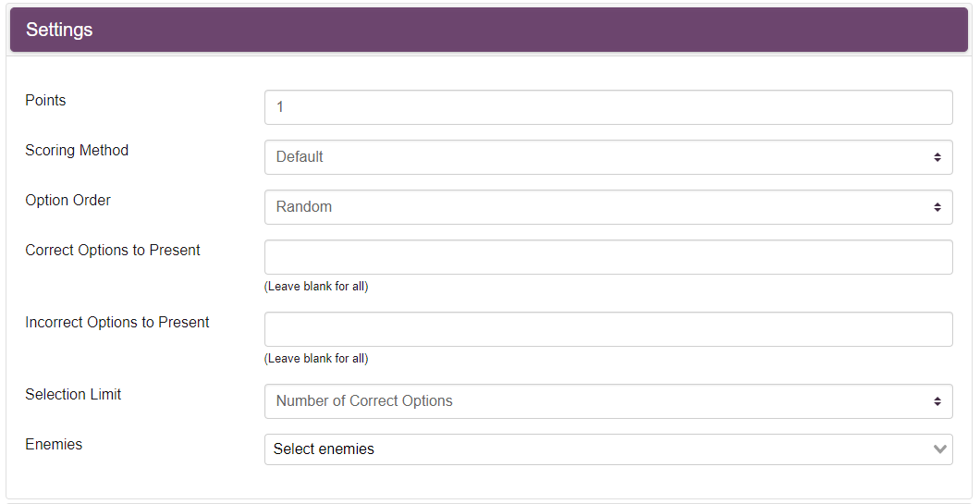Click the Option Order label
Viewport: 980px width, 504px height.
(67, 200)
